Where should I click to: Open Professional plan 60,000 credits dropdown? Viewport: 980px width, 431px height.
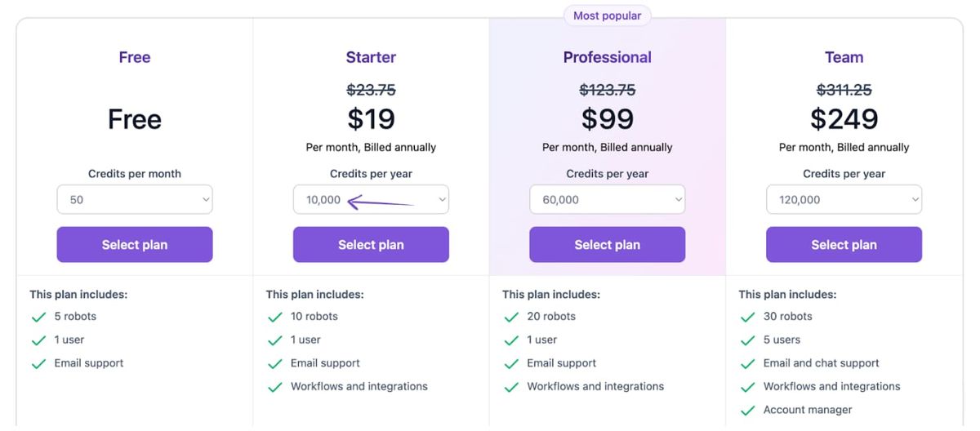point(607,200)
